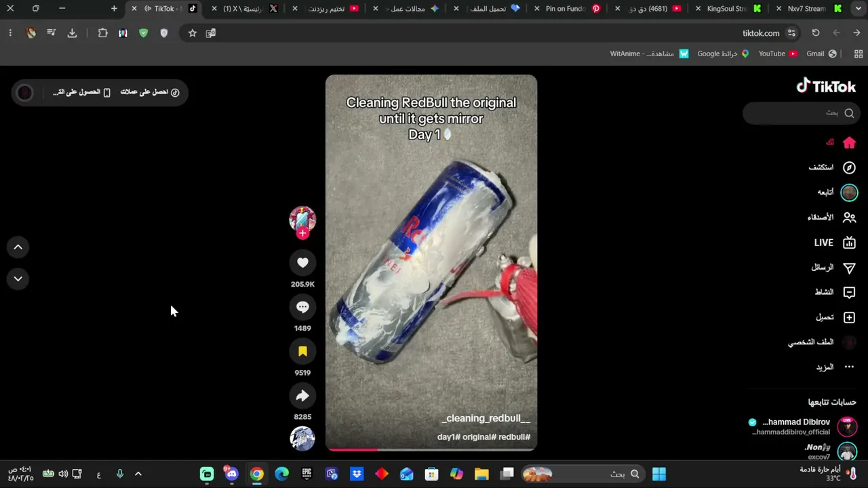The image size is (868, 488).
Task: Open the Non followed account (excov7)
Action: [x=830, y=451]
